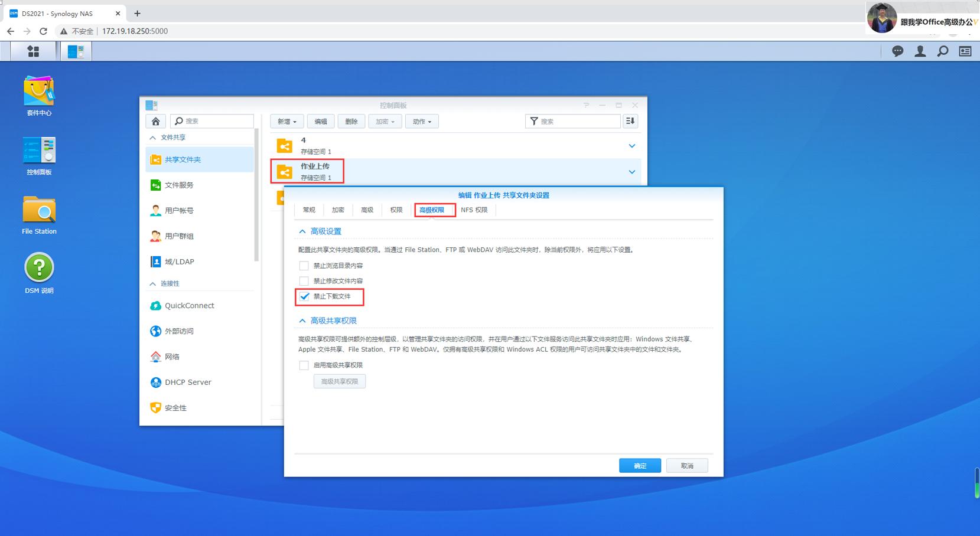This screenshot has width=980, height=536.
Task: Click the 确定 button to confirm
Action: 640,465
